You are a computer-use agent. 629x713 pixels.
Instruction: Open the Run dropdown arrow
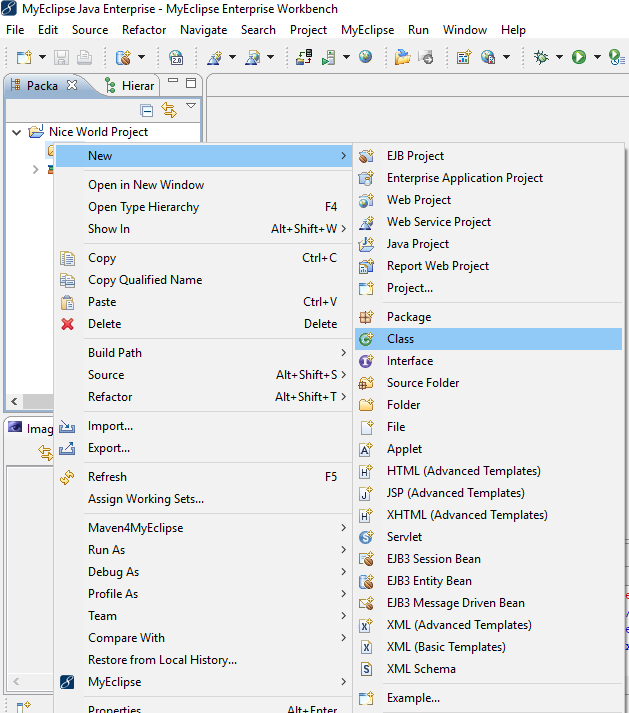pyautogui.click(x=597, y=57)
